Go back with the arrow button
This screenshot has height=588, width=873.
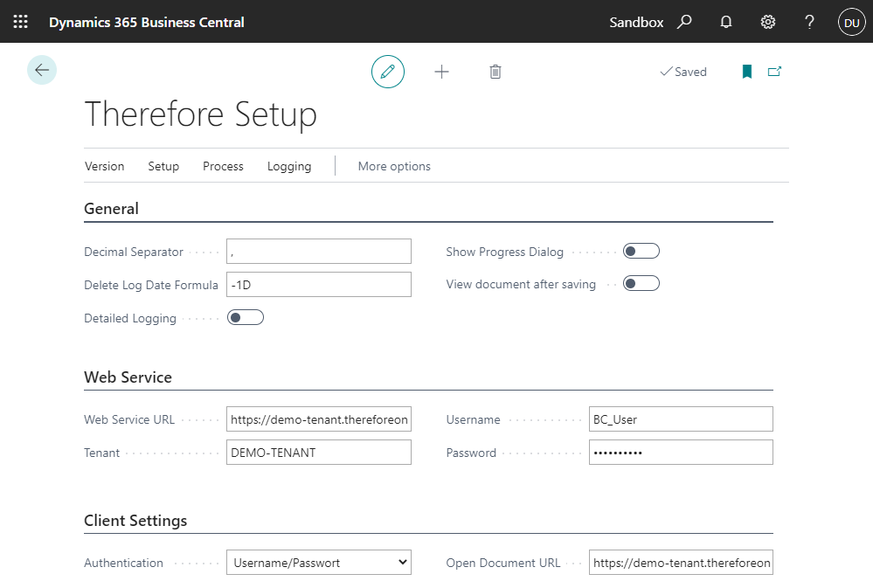[42, 70]
